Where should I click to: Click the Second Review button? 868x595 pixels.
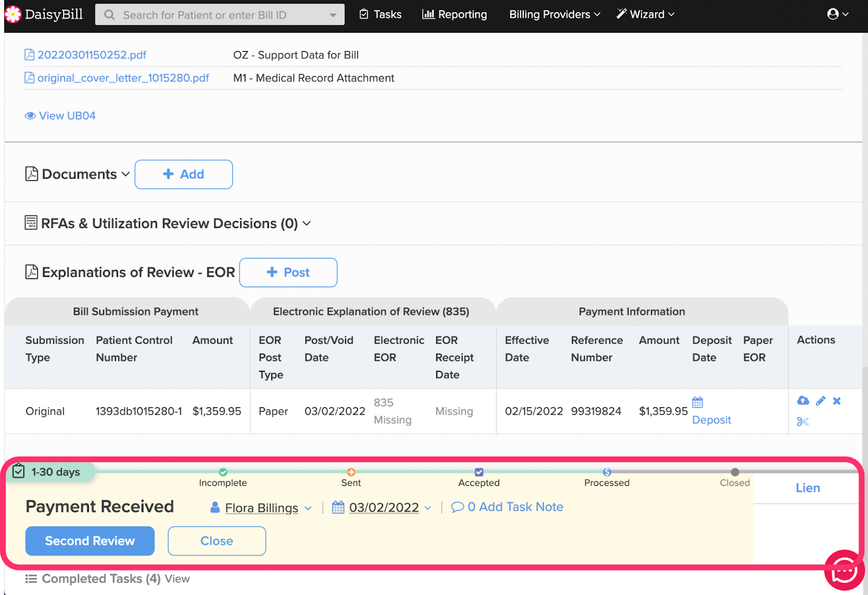coord(90,541)
